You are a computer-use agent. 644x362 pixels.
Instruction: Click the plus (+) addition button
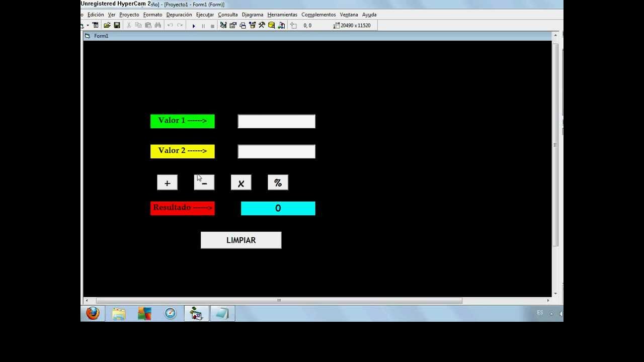[168, 183]
